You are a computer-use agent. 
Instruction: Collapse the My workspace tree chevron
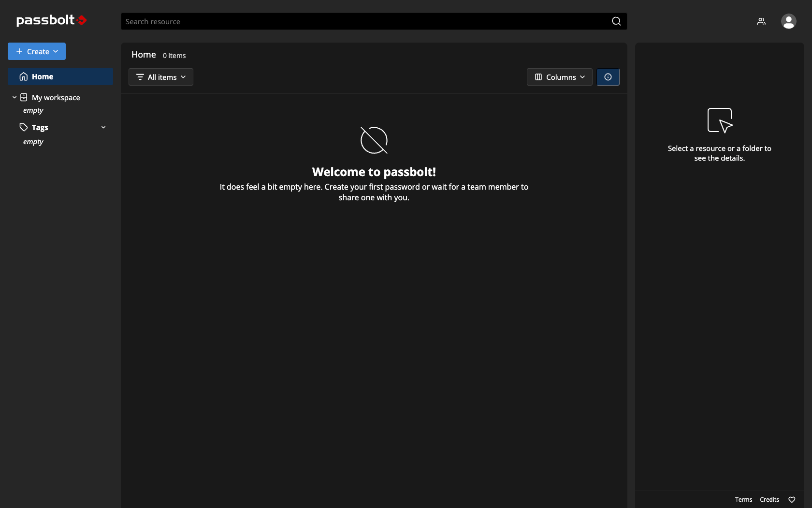[14, 98]
